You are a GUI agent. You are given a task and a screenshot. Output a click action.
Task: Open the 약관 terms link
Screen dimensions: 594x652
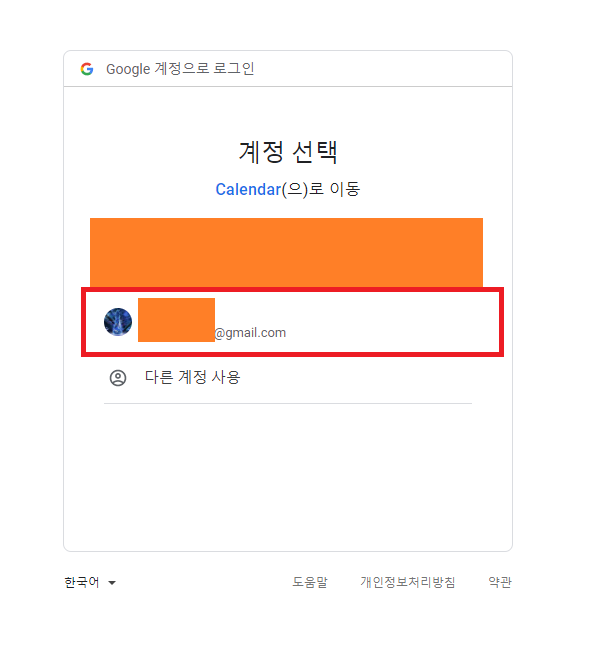500,582
